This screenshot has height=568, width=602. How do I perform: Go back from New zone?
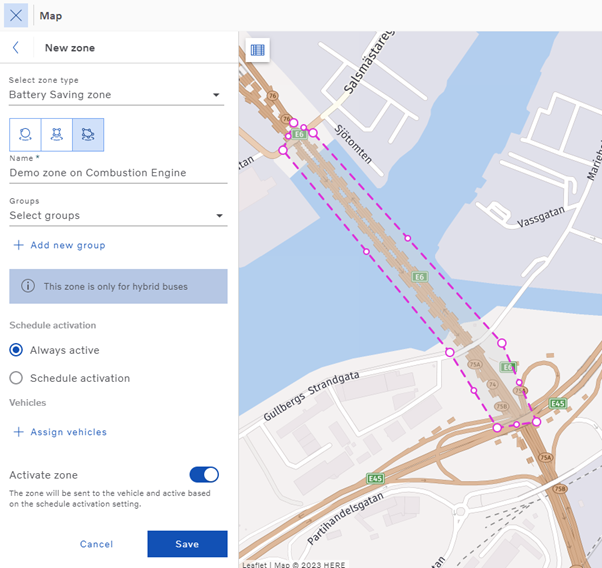pos(16,48)
